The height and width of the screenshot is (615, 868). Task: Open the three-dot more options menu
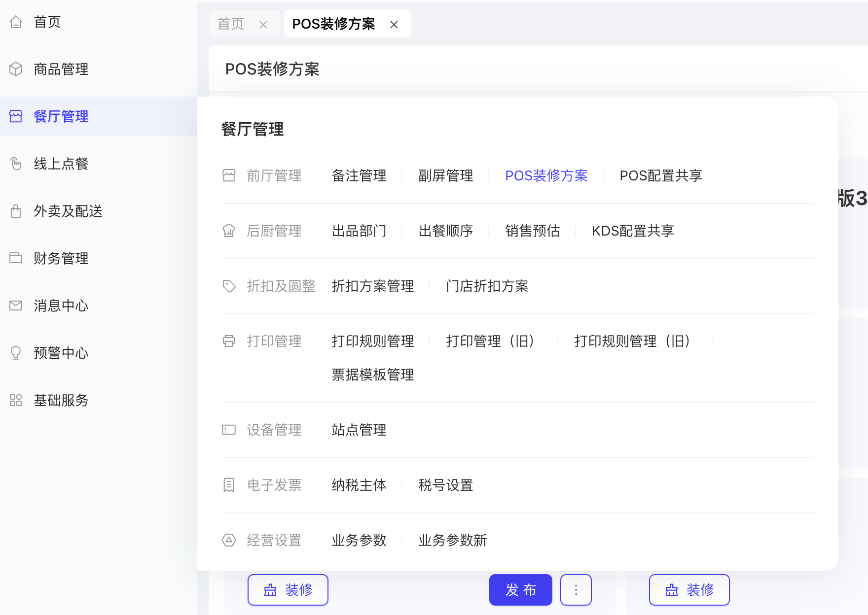576,590
